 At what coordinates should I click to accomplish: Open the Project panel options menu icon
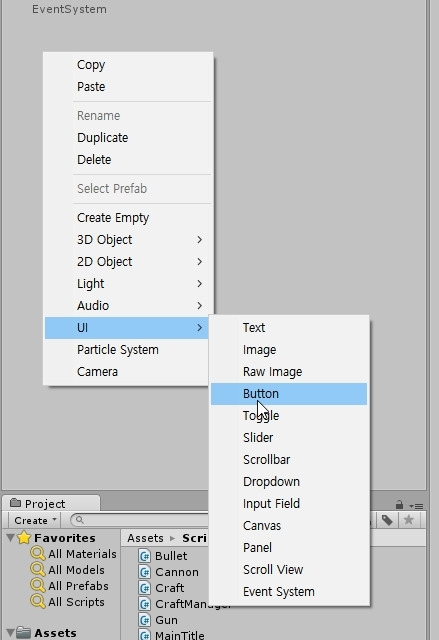point(416,506)
